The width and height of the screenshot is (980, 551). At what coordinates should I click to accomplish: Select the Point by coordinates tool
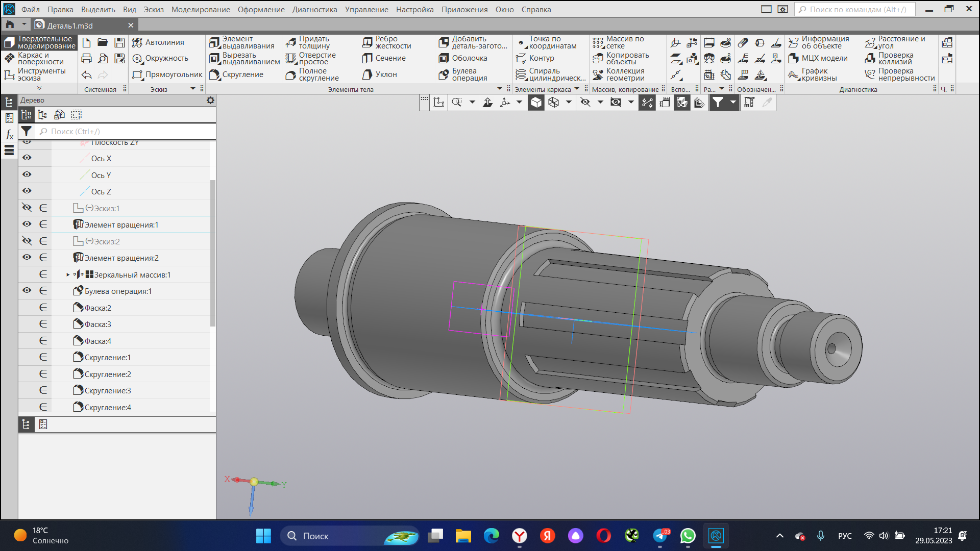coord(547,42)
